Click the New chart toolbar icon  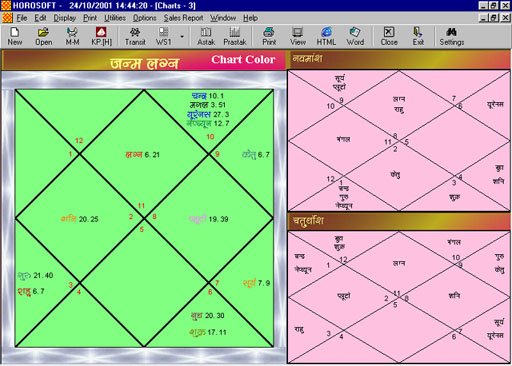15,36
